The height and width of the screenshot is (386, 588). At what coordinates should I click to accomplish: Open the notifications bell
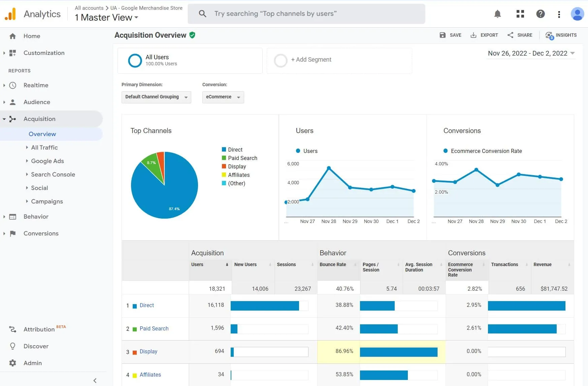pyautogui.click(x=497, y=14)
